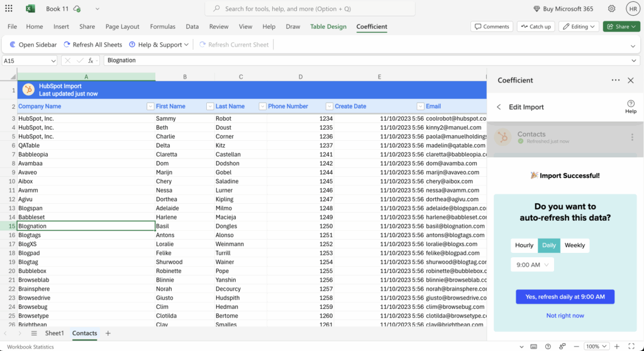Click the cloud save status icon
644x351 pixels.
click(x=77, y=9)
